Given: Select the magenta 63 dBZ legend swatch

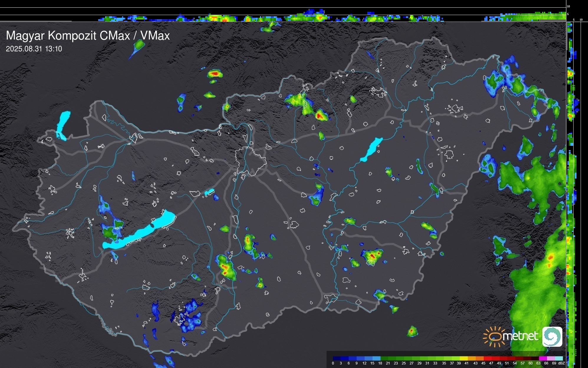Looking at the screenshot, I should [x=543, y=358].
